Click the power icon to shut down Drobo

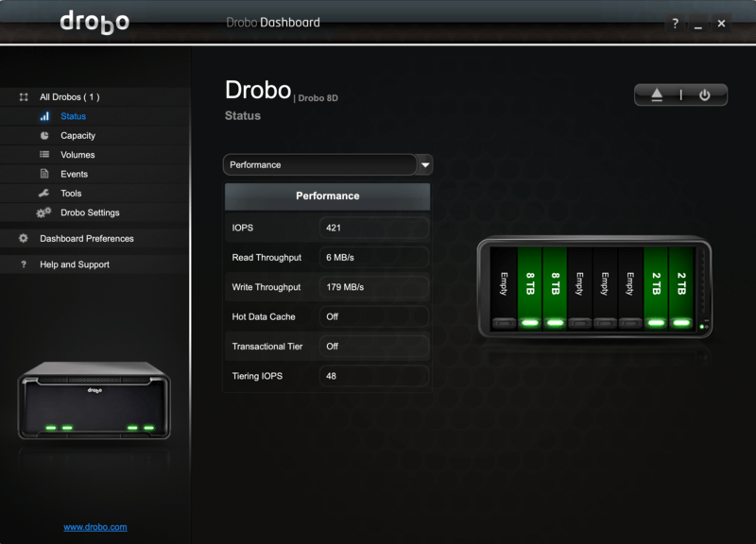point(705,95)
